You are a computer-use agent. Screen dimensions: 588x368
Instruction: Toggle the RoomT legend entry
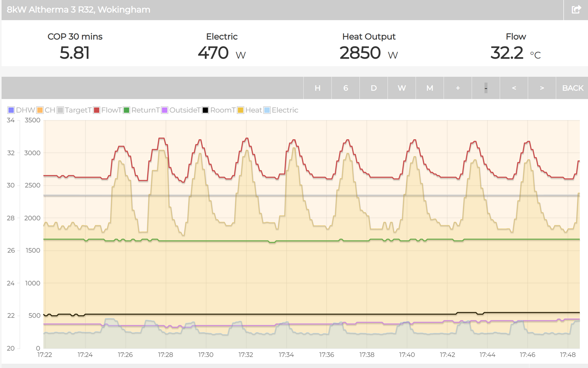(x=219, y=110)
